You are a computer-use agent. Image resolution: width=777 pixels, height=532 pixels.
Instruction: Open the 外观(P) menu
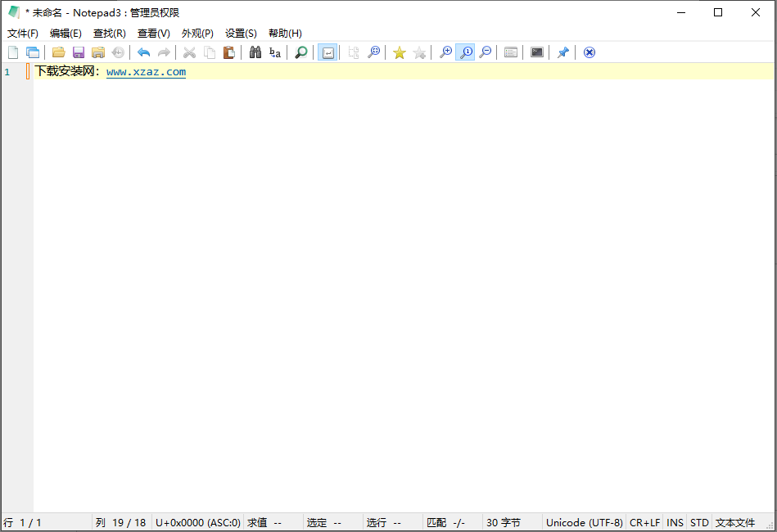[x=197, y=34]
